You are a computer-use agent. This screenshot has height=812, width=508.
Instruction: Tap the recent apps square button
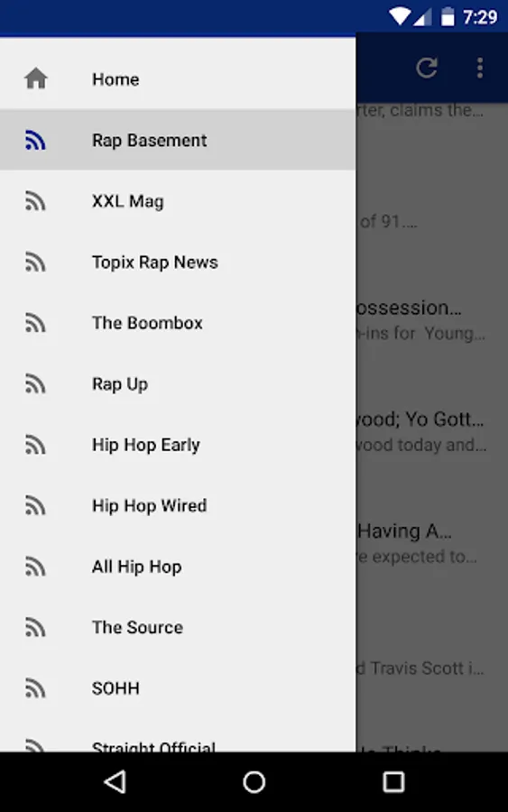[393, 782]
